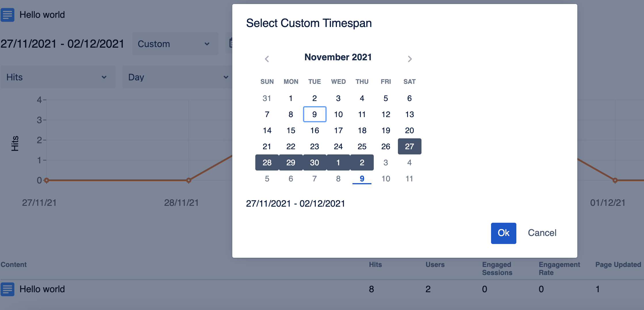
Task: Open the Custom timespan dropdown
Action: tap(175, 44)
